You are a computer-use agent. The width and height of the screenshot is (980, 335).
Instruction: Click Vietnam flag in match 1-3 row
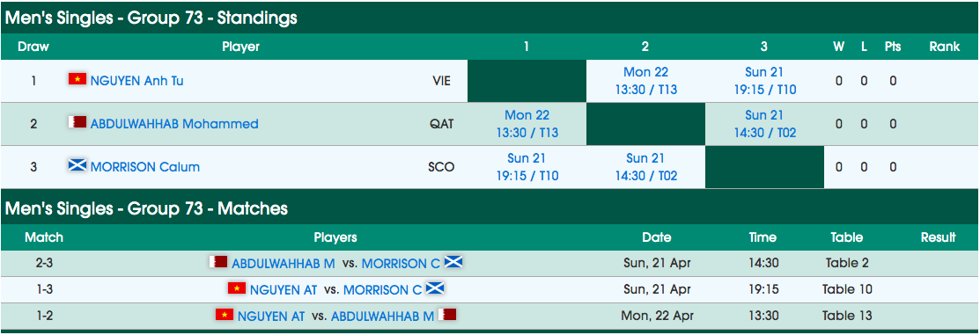pyautogui.click(x=237, y=288)
